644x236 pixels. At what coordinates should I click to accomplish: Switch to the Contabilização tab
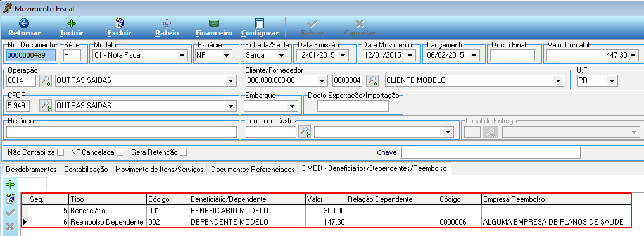[86, 169]
